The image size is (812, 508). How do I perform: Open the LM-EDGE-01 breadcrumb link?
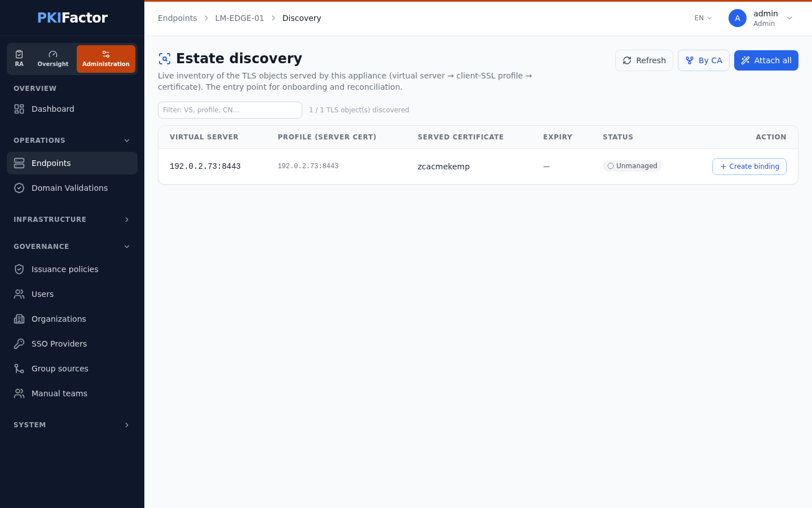pos(240,18)
